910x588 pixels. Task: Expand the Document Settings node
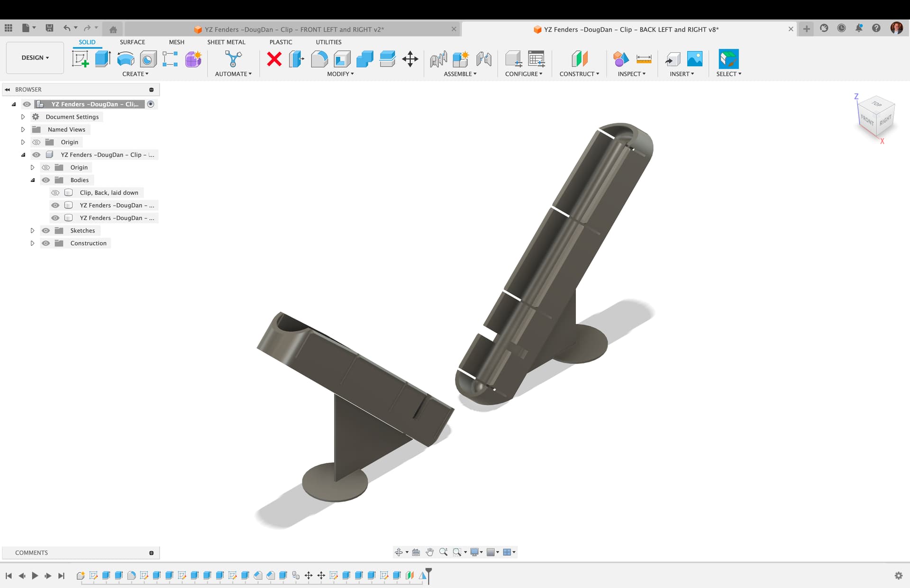coord(23,117)
